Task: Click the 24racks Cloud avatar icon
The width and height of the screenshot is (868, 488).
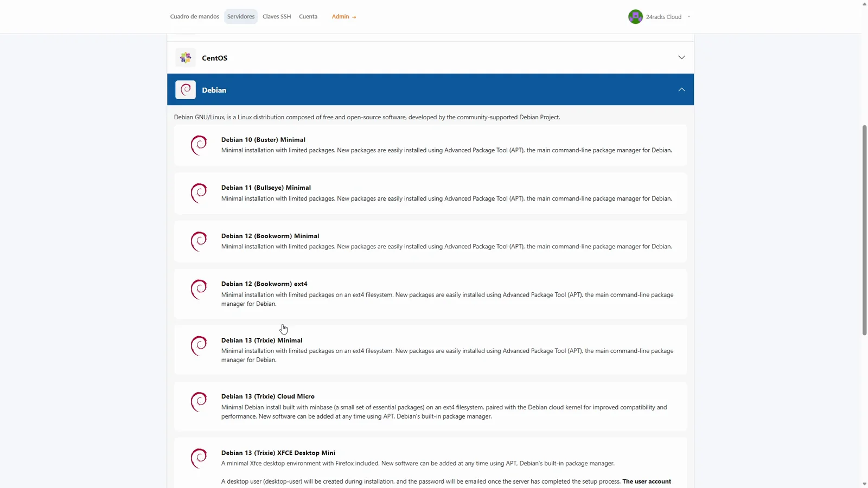Action: [635, 17]
